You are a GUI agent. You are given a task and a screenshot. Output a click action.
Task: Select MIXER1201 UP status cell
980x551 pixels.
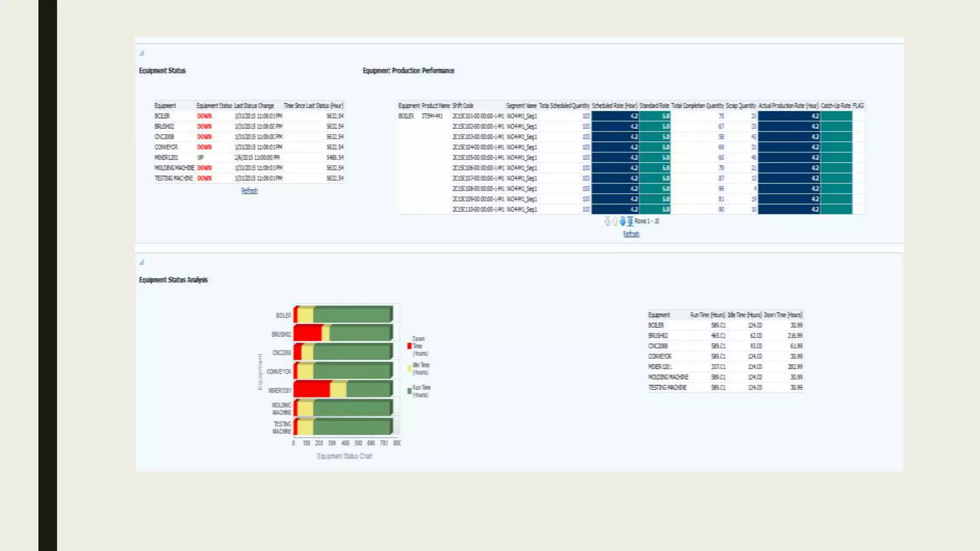200,157
